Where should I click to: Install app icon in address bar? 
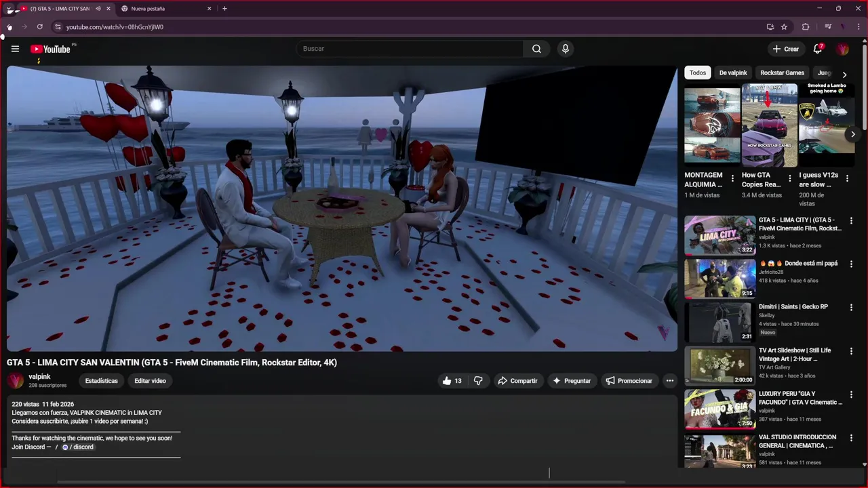(770, 27)
